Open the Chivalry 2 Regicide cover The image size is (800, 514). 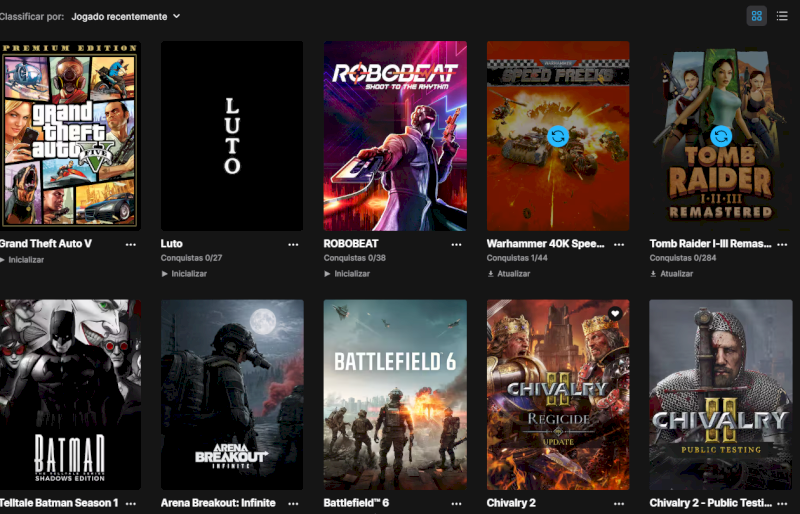(558, 395)
